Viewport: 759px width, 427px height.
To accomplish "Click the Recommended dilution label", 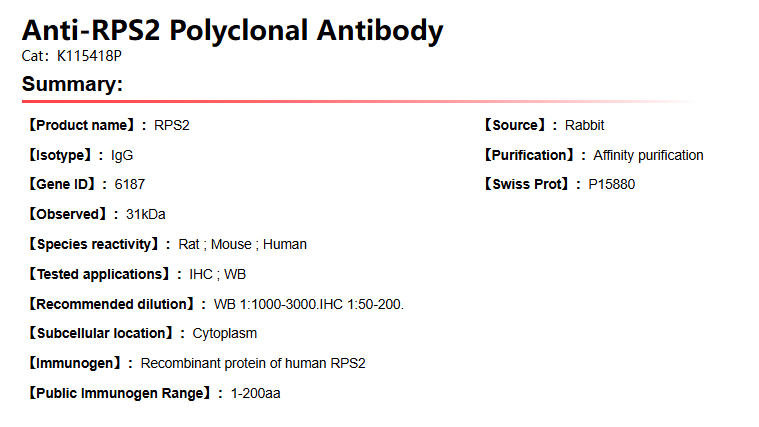I will tap(112, 304).
